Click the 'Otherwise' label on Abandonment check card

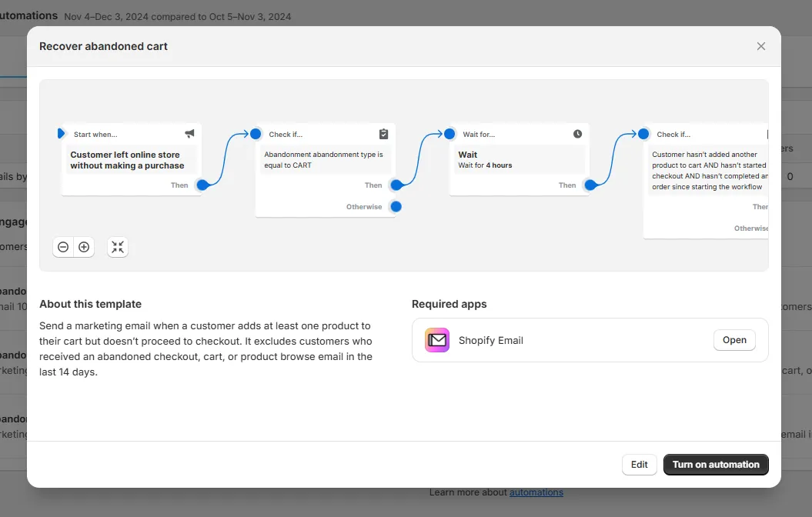[364, 206]
